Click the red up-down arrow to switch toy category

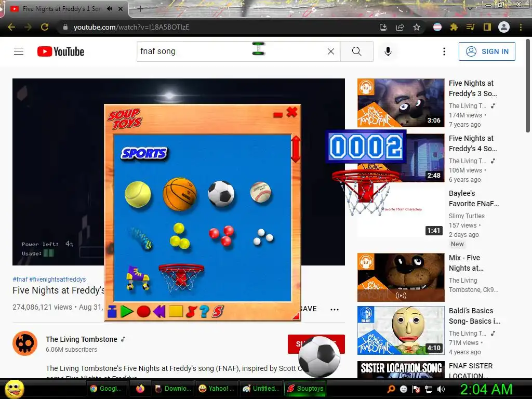[296, 149]
